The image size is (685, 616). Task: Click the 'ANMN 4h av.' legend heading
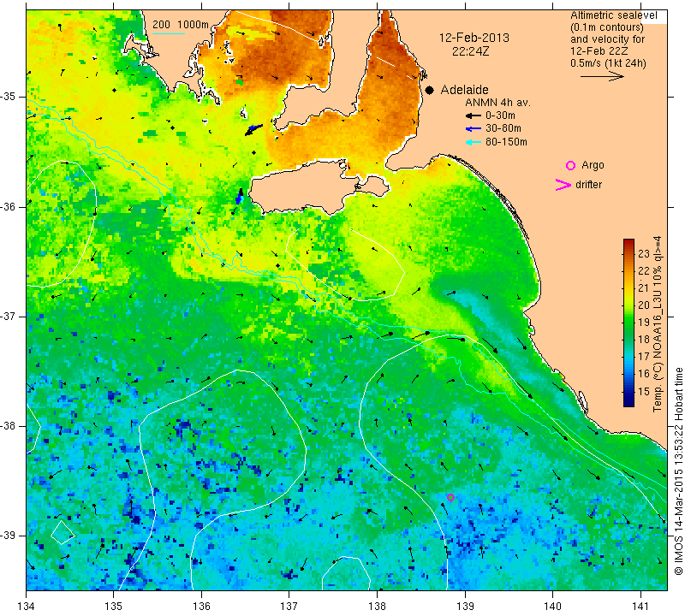pyautogui.click(x=497, y=103)
